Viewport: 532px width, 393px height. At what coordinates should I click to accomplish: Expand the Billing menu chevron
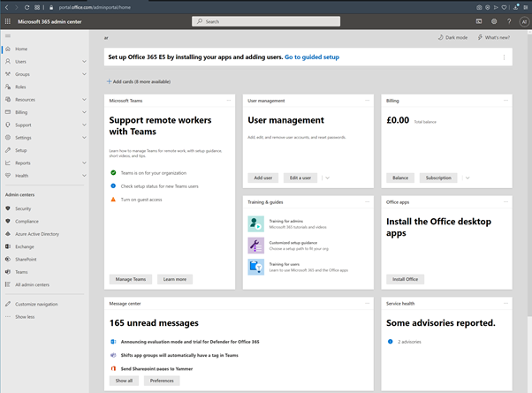pyautogui.click(x=84, y=112)
